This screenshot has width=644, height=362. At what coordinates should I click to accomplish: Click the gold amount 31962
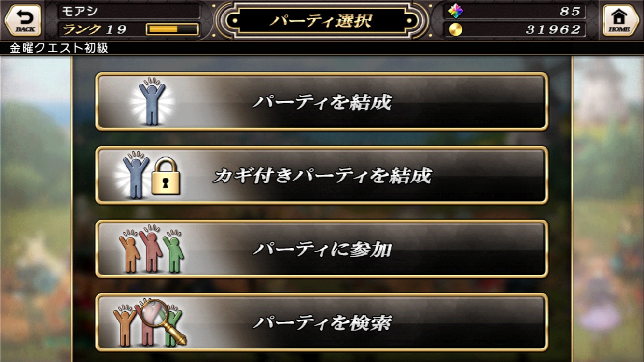(553, 29)
